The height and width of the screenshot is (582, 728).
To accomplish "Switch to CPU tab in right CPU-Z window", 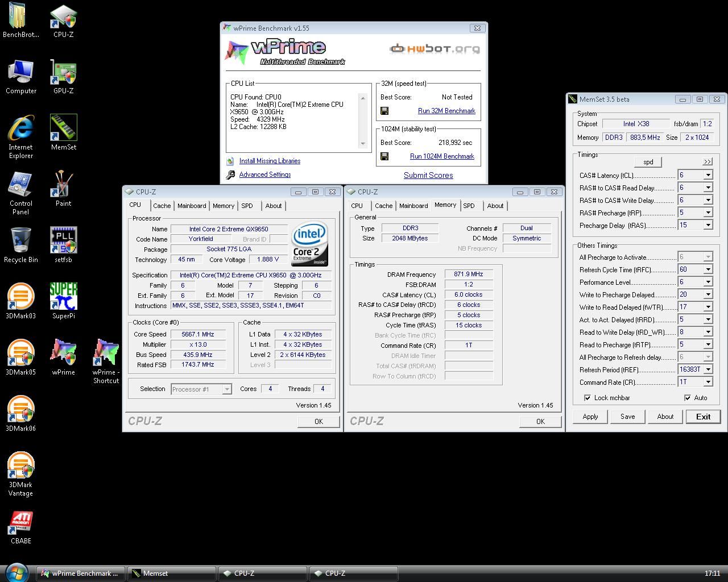I will 357,206.
